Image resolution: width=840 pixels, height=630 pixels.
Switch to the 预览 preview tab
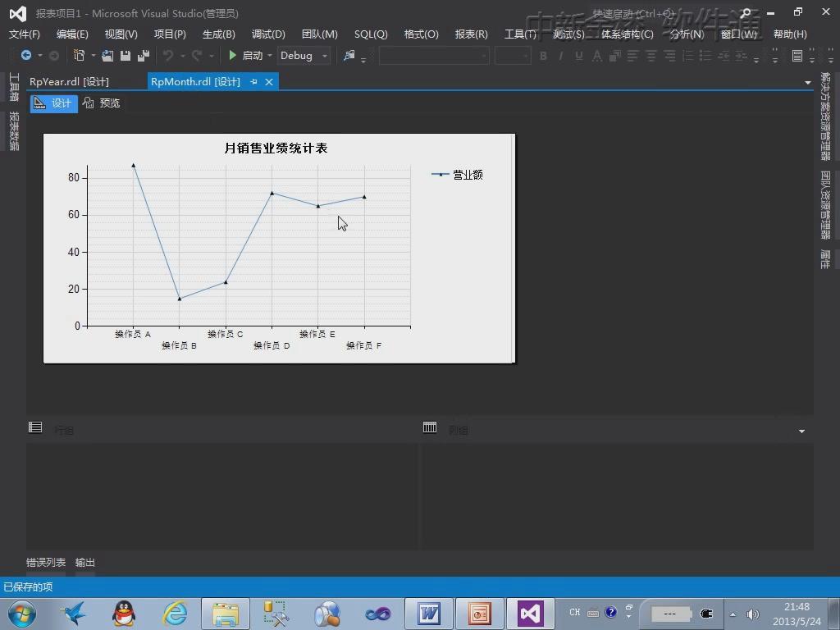tap(102, 103)
